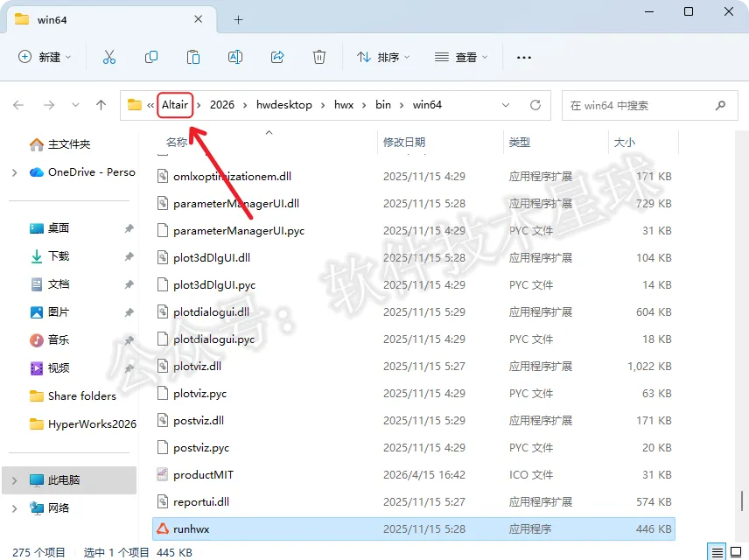Screen dimensions: 749x560
Task: Click the bin breadcrumb segment
Action: 383,105
